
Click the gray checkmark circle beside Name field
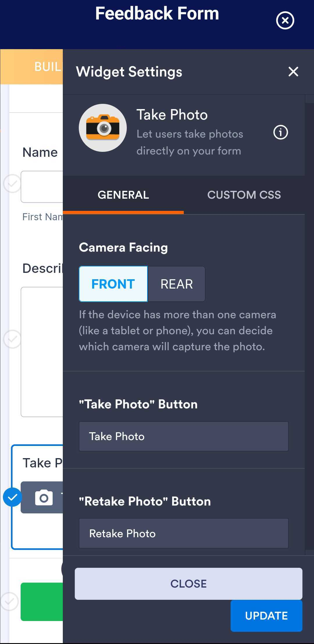12,184
